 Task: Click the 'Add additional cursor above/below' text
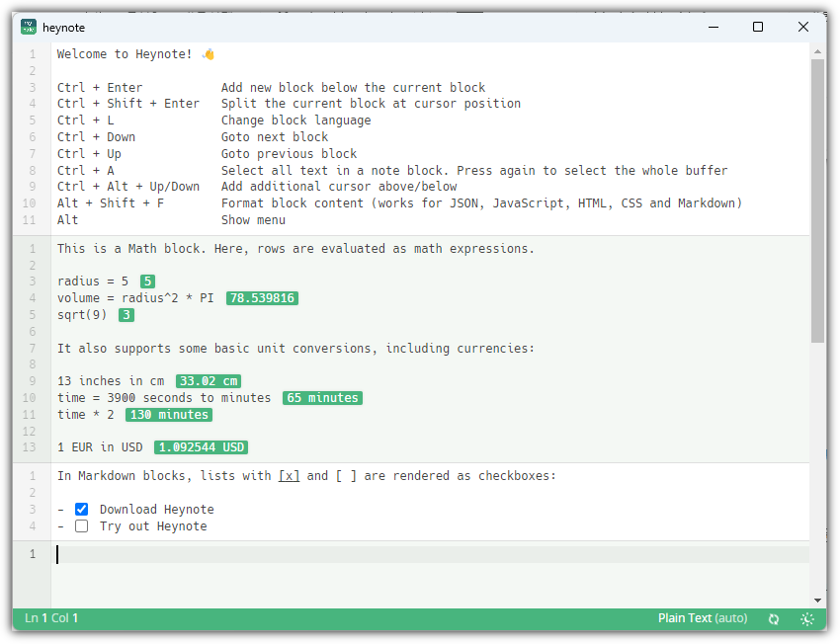pyautogui.click(x=339, y=187)
